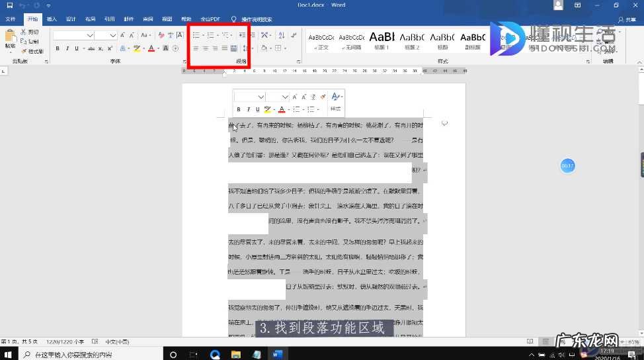
Task: Click the Align Left icon
Action: pyautogui.click(x=196, y=48)
